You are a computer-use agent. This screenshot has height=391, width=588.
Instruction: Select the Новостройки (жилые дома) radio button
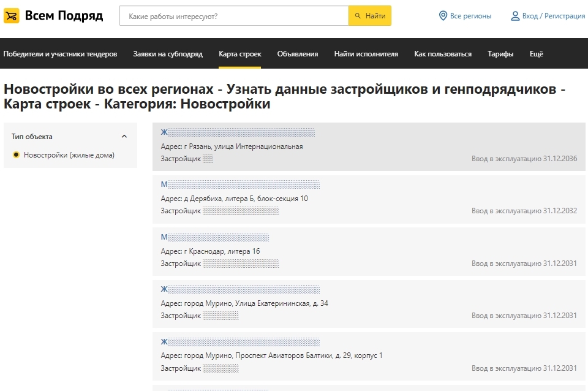[x=16, y=154]
